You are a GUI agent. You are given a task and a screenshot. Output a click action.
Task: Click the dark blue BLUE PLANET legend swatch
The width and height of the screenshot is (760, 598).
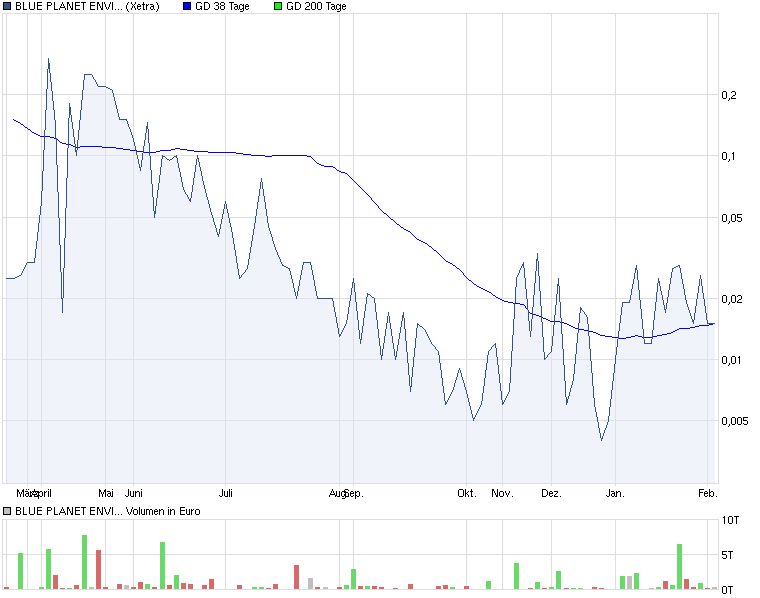[x=8, y=6]
